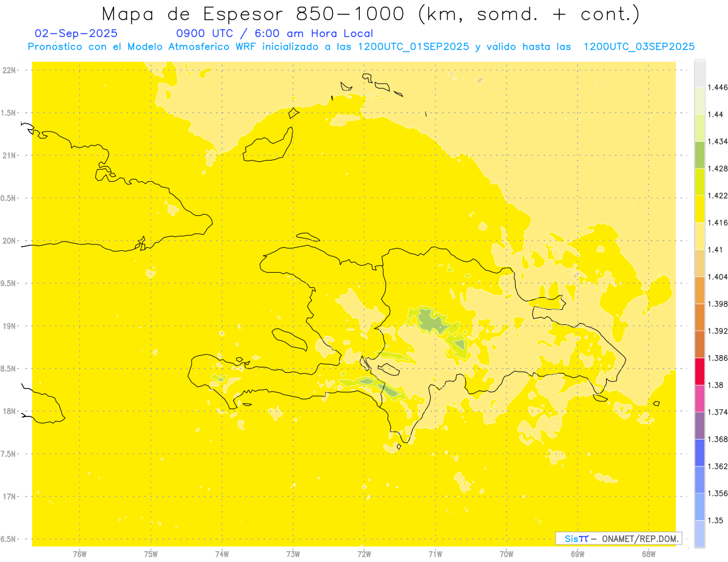728x562 pixels.
Task: Click the '1.398' colorbar value
Action: [x=718, y=304]
